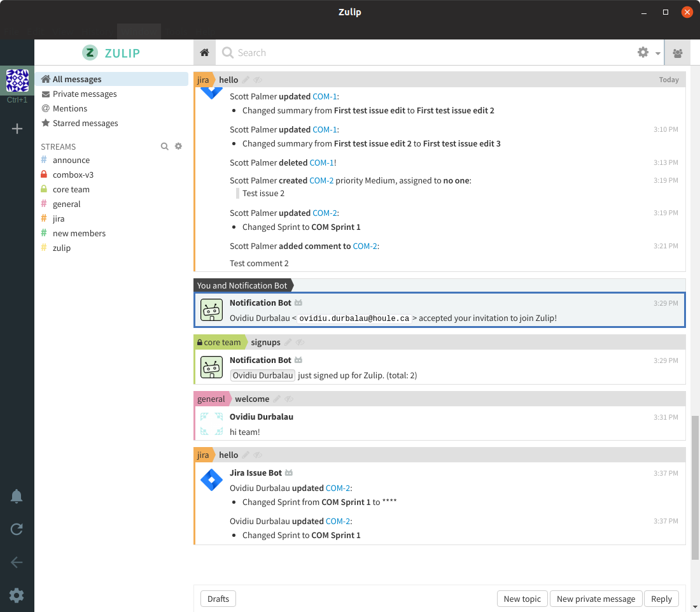Mute topic icon on lower jira hello header
This screenshot has height=612, width=700.
click(258, 455)
